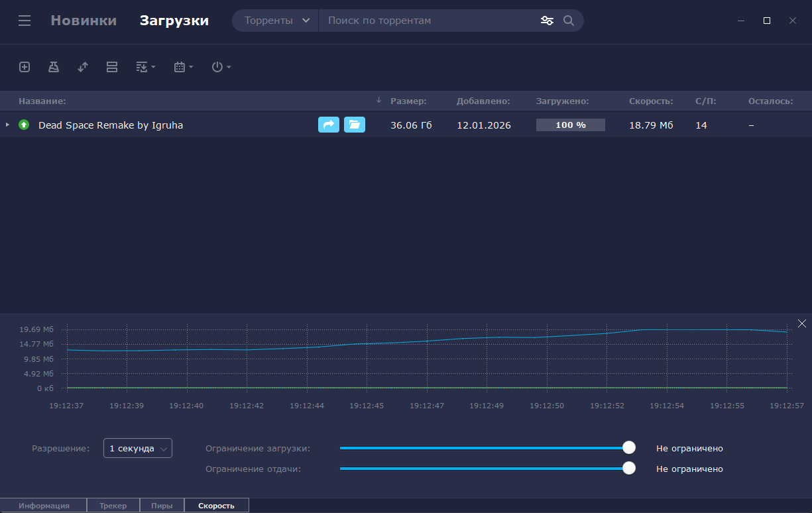Expand the Dead Space Remake row
The image size is (812, 513).
coord(7,125)
